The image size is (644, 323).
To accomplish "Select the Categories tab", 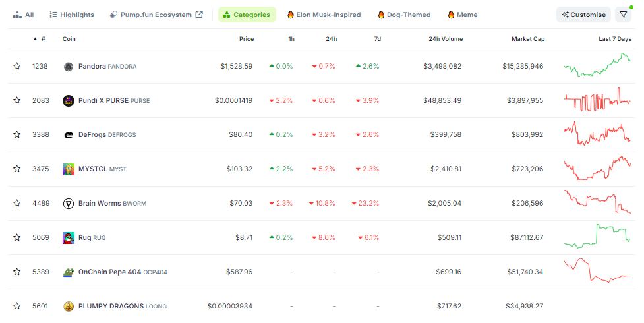I will click(x=247, y=15).
